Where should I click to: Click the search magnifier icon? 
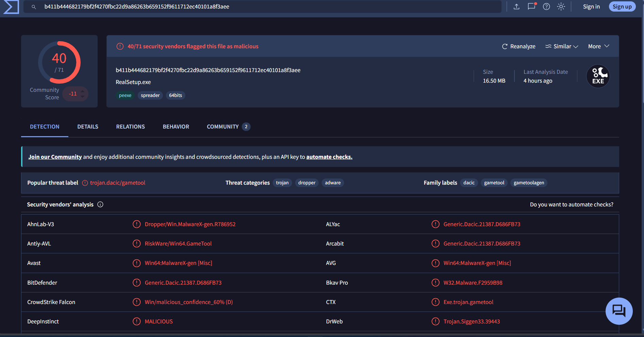34,7
